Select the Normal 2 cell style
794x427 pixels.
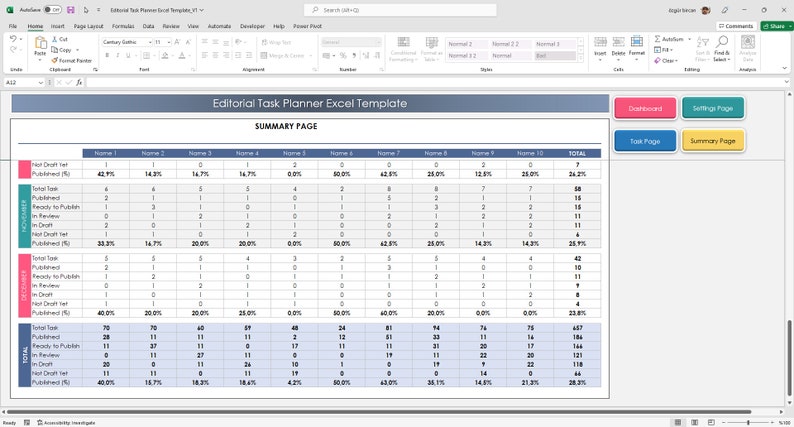[467, 44]
